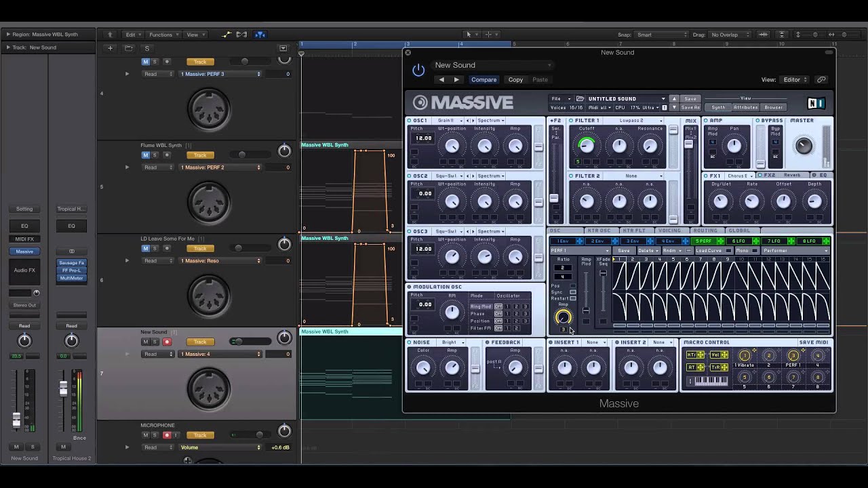868x488 pixels.
Task: Click the Native Instruments NI logo
Action: click(816, 103)
